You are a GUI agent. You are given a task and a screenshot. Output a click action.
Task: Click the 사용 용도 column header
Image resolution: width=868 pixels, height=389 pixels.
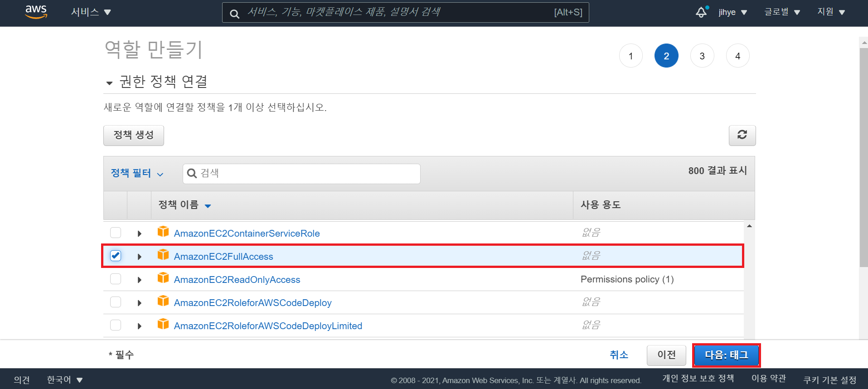[x=601, y=205]
